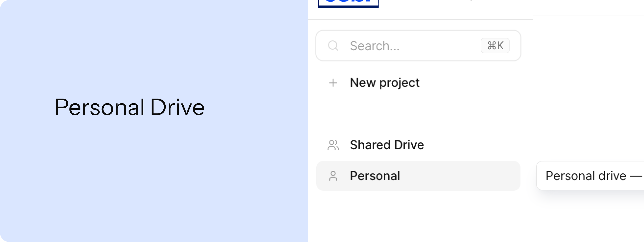Click the ⌘K shortcut badge

(x=495, y=45)
